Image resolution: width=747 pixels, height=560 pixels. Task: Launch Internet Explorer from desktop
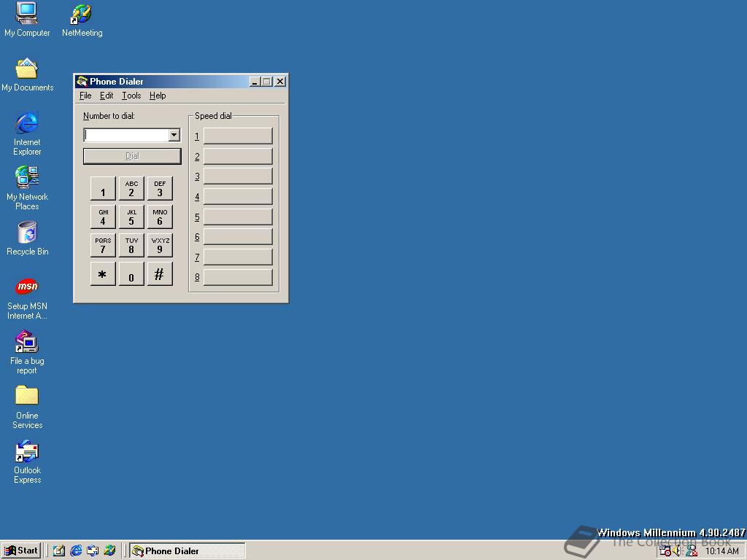(x=27, y=133)
